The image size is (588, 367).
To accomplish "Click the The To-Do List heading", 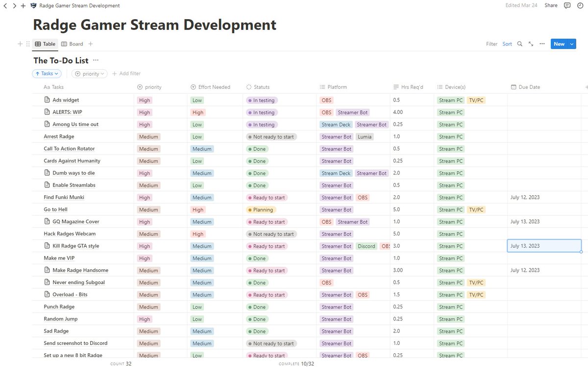I will [x=61, y=60].
